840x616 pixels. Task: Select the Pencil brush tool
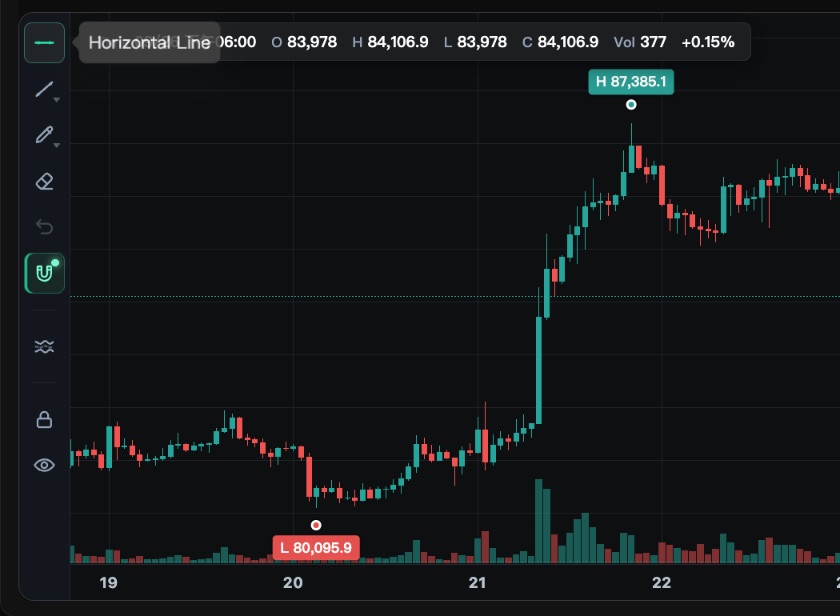[x=44, y=134]
